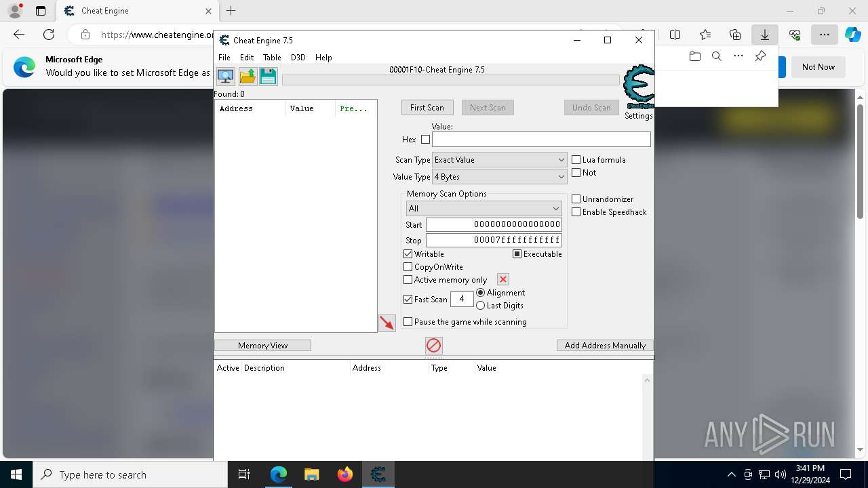
Task: Open the Scan Type dropdown
Action: [x=500, y=160]
